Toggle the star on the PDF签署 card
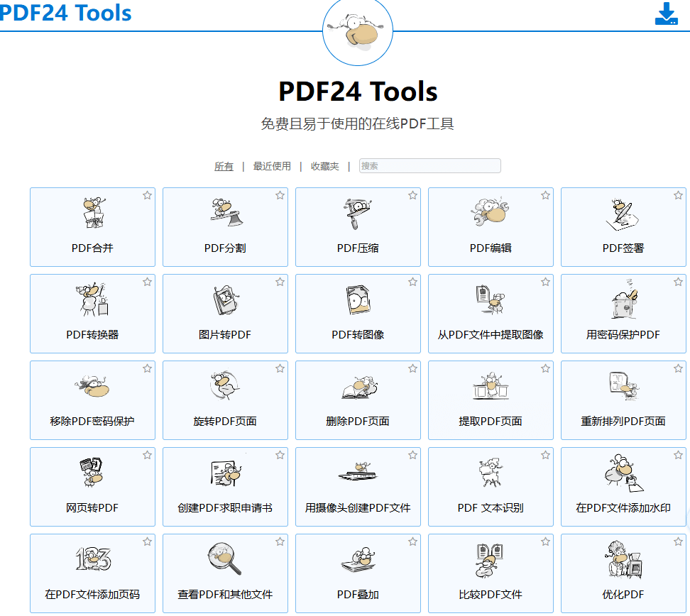The image size is (690, 616). (x=678, y=195)
